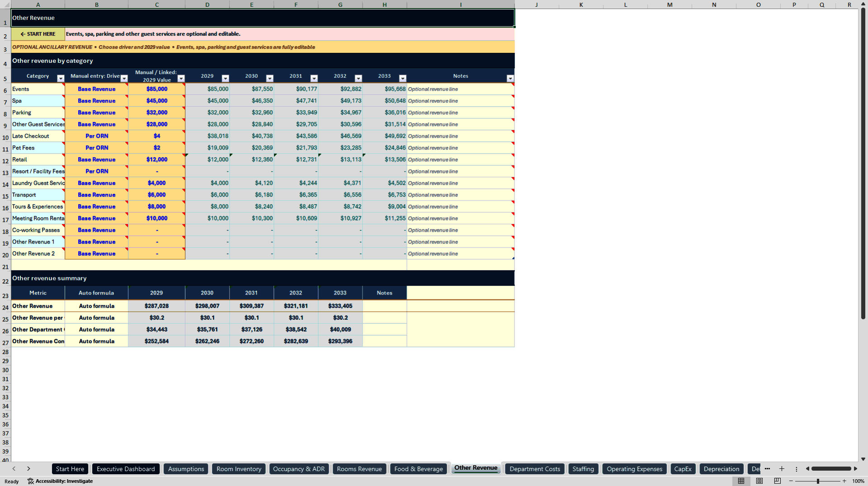Go to next sheet tab arrow
Screen dimensions: 868x486
(x=28, y=469)
